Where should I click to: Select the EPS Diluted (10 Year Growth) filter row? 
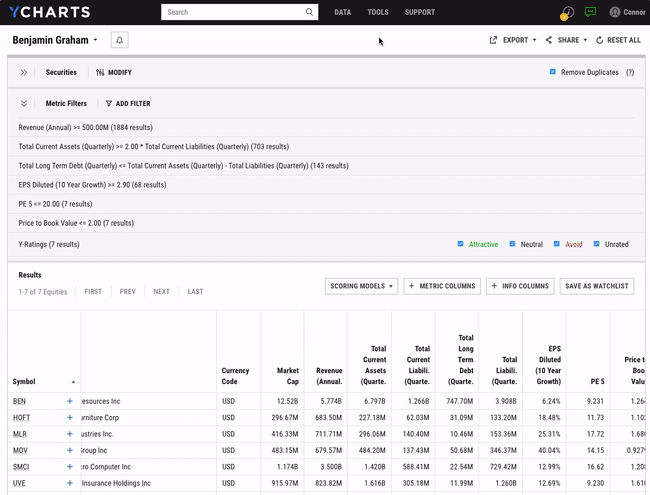[x=326, y=185]
